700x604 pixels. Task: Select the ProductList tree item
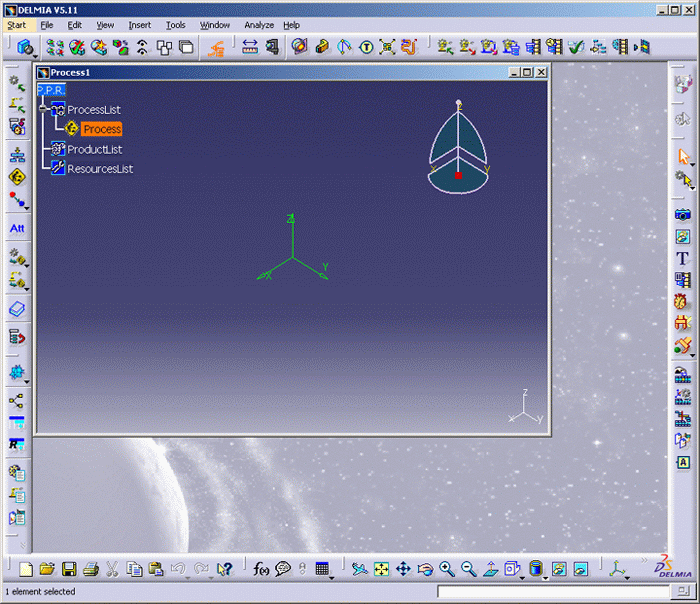(94, 149)
